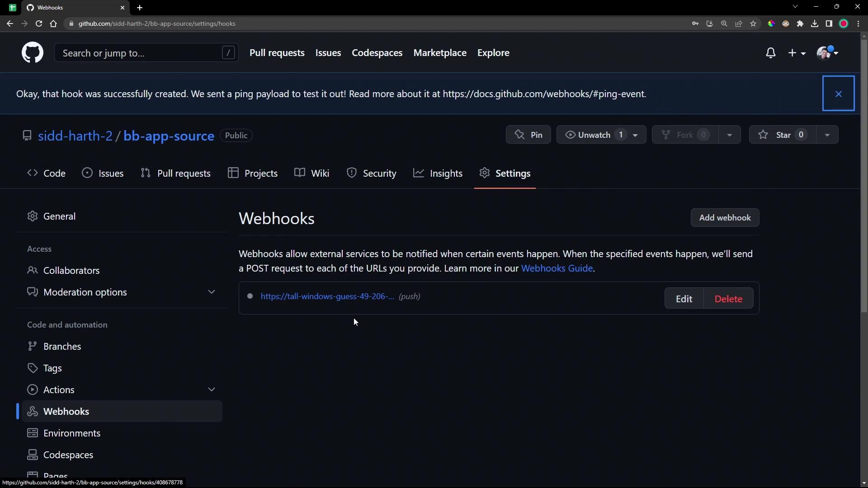Open the create new plus menu
Screen dimensions: 868x488
pos(797,53)
